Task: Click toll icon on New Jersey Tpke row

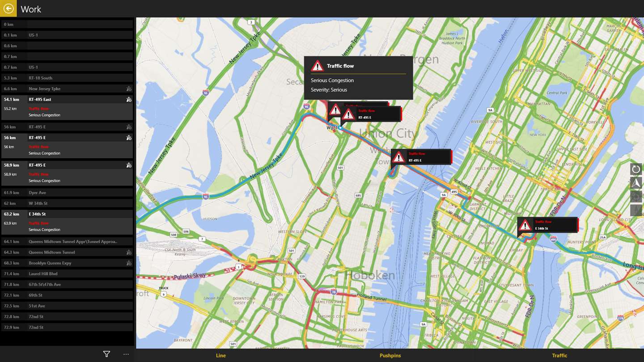Action: point(129,89)
